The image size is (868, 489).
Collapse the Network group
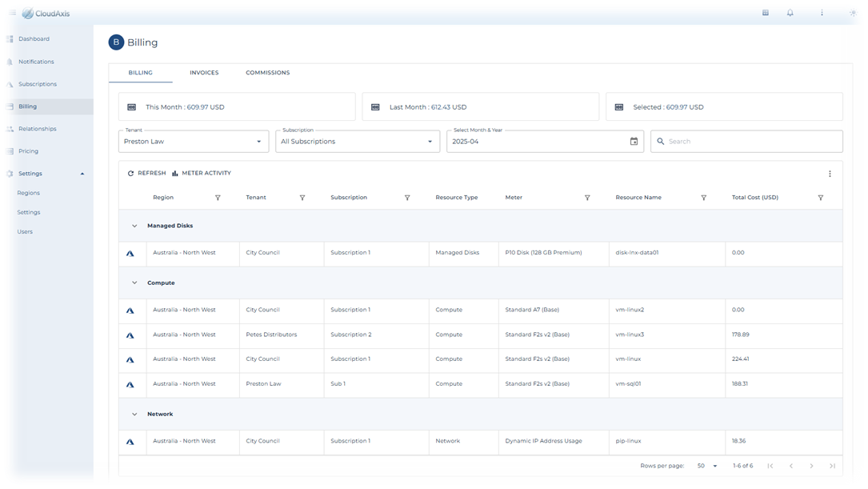click(x=134, y=415)
